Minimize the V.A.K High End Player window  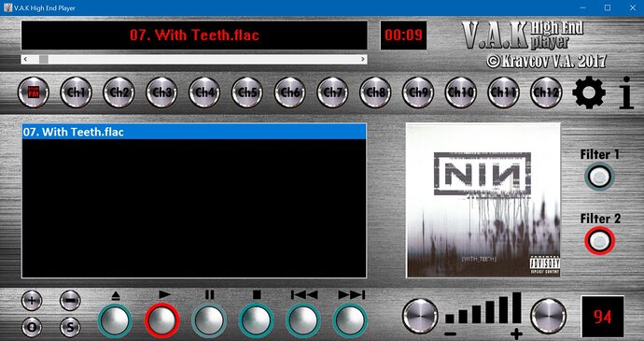pyautogui.click(x=583, y=7)
